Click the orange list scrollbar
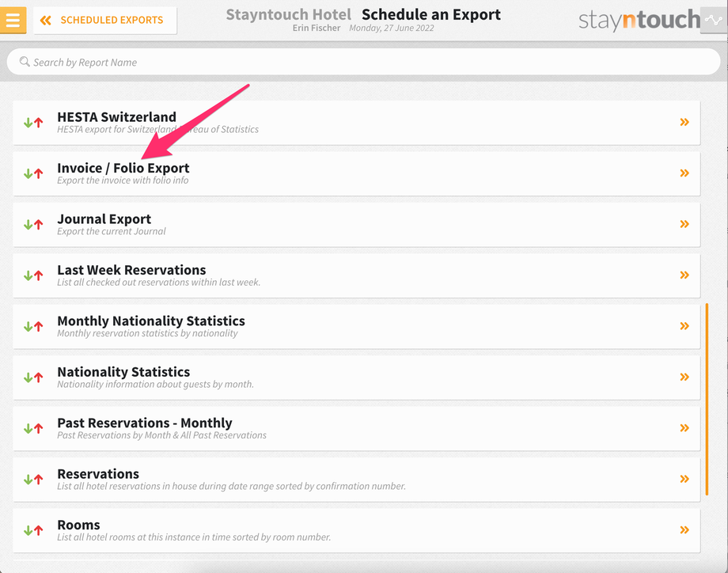 click(x=707, y=400)
